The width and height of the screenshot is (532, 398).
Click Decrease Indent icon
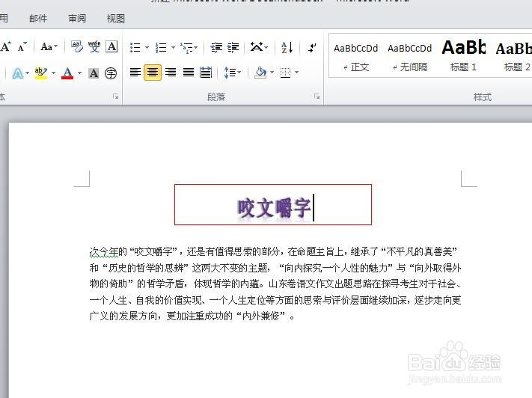[x=216, y=47]
